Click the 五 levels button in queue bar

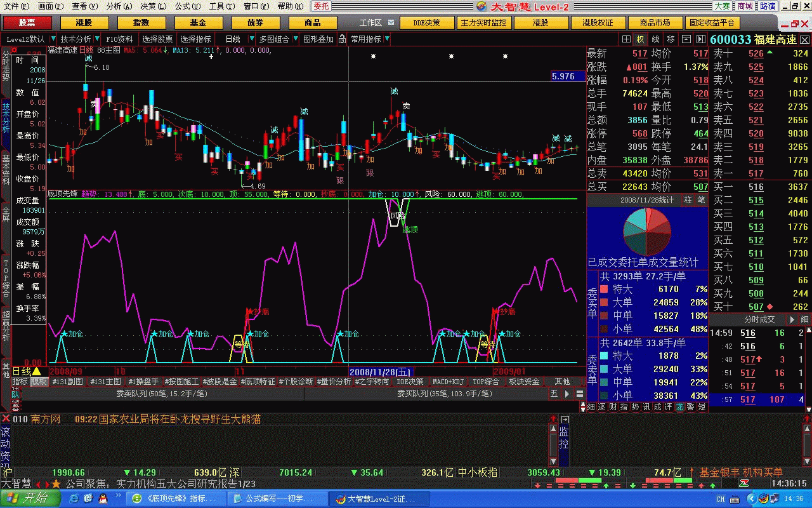[x=554, y=394]
